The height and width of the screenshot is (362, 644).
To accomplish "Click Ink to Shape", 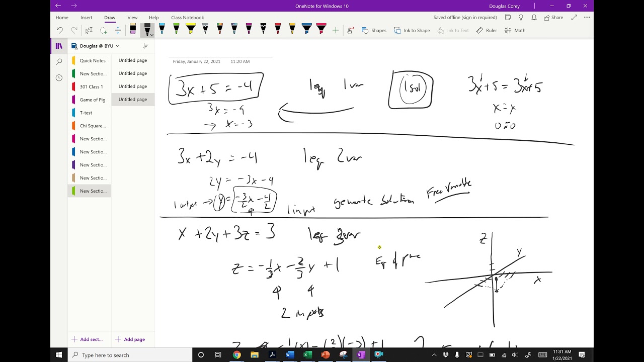I will tap(412, 30).
